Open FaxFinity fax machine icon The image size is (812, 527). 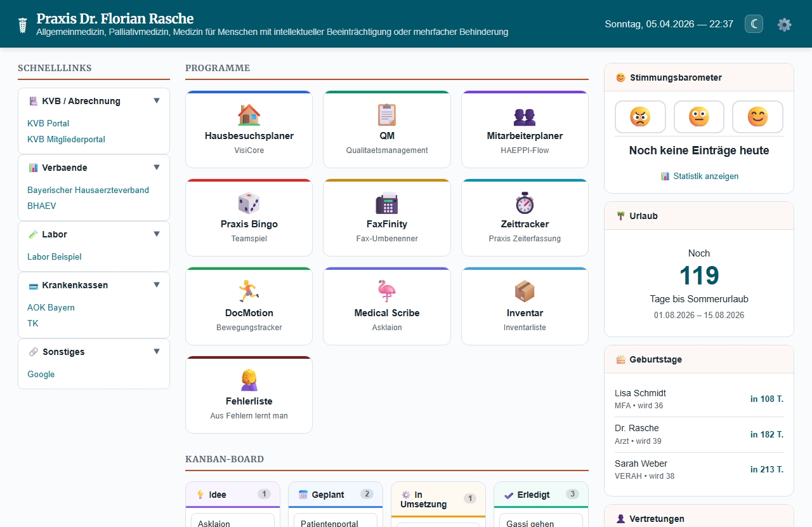point(386,203)
